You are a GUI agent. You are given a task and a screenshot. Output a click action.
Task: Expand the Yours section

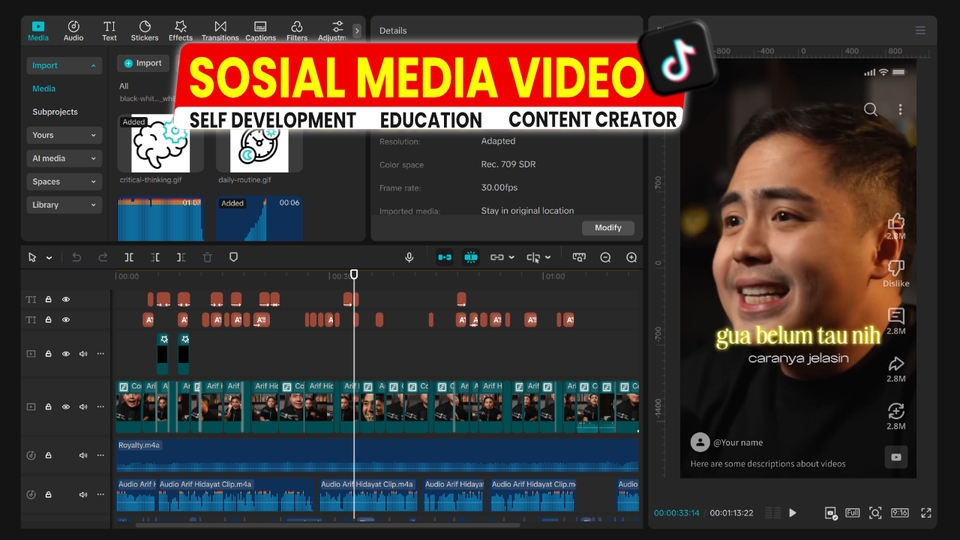(x=64, y=135)
